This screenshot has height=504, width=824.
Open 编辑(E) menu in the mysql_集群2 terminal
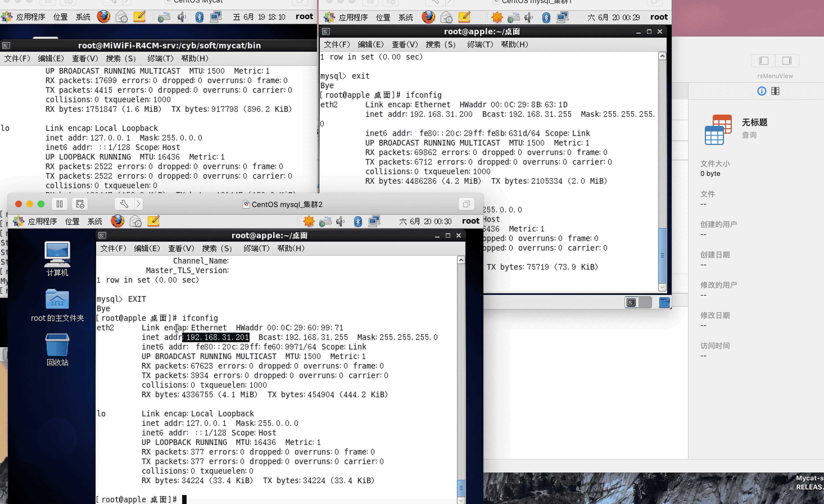pos(147,248)
